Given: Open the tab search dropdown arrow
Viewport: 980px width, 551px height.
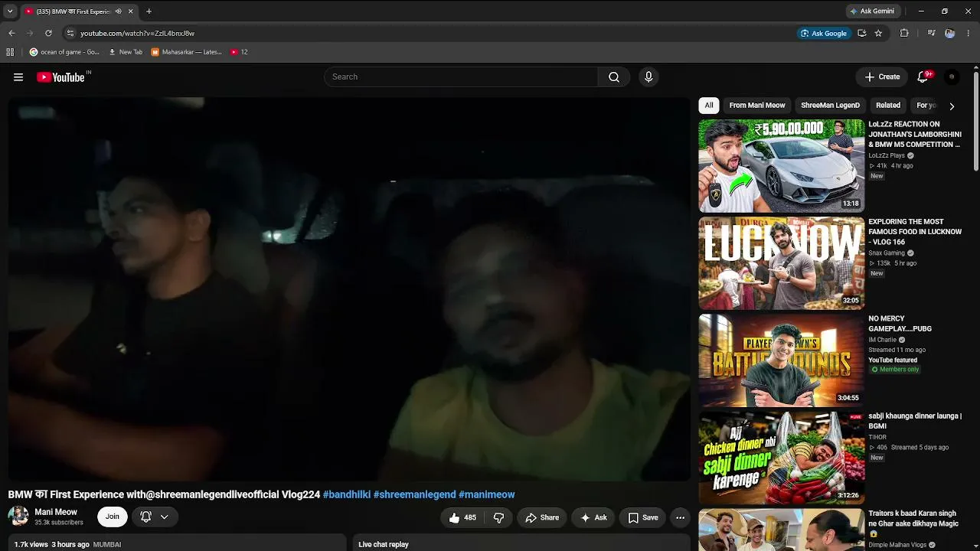Looking at the screenshot, I should point(10,11).
